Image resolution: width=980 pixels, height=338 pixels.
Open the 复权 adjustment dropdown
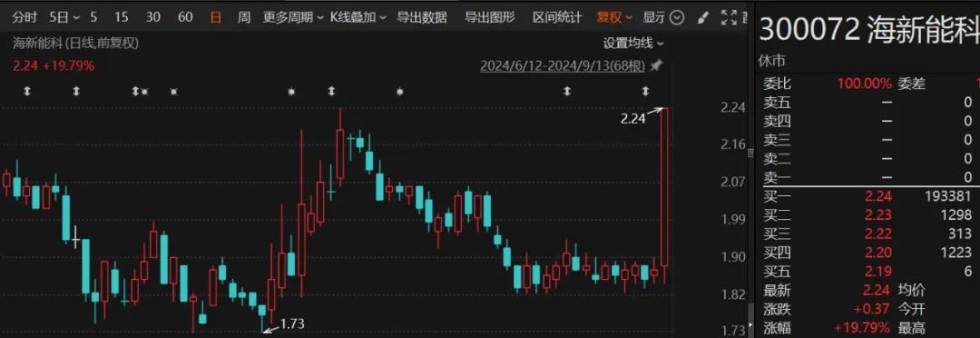pyautogui.click(x=614, y=17)
